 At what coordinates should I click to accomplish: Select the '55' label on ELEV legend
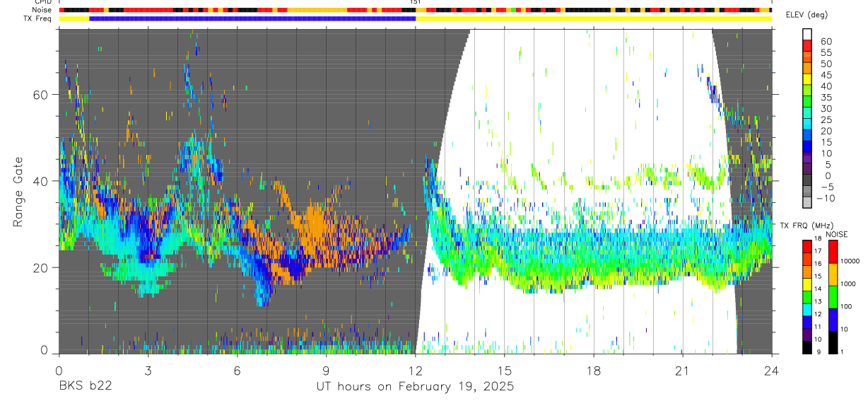pos(826,53)
